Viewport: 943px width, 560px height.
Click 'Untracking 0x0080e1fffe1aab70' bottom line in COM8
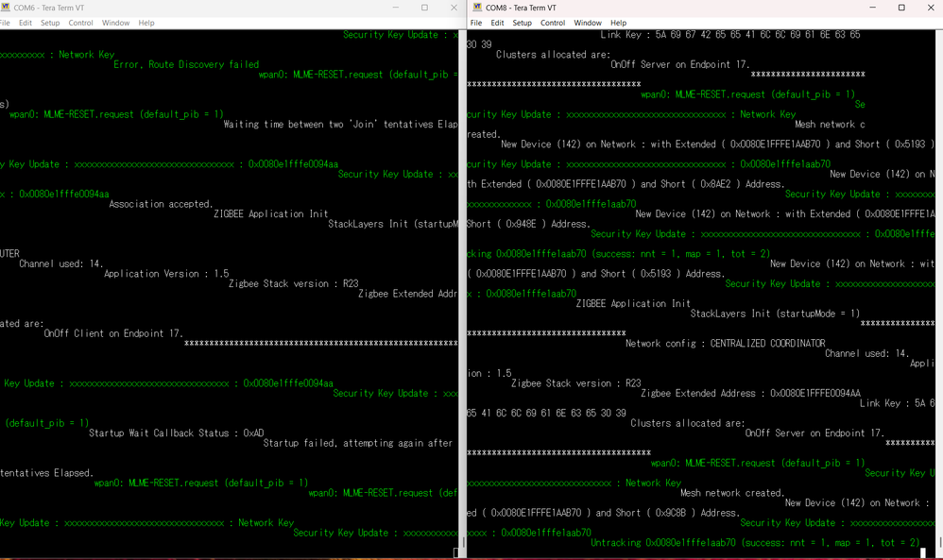coord(755,543)
